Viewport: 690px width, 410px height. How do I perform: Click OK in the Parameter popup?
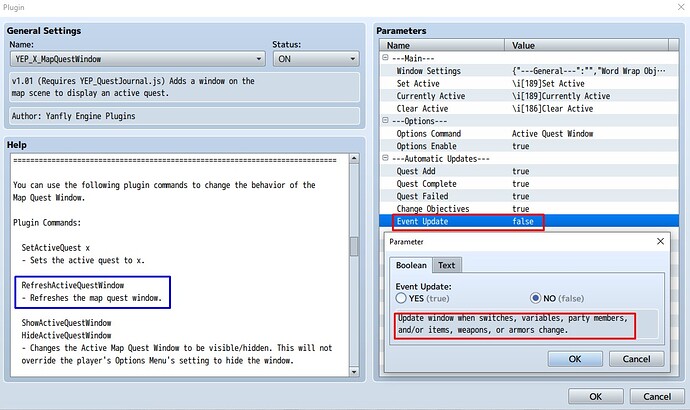(x=574, y=357)
